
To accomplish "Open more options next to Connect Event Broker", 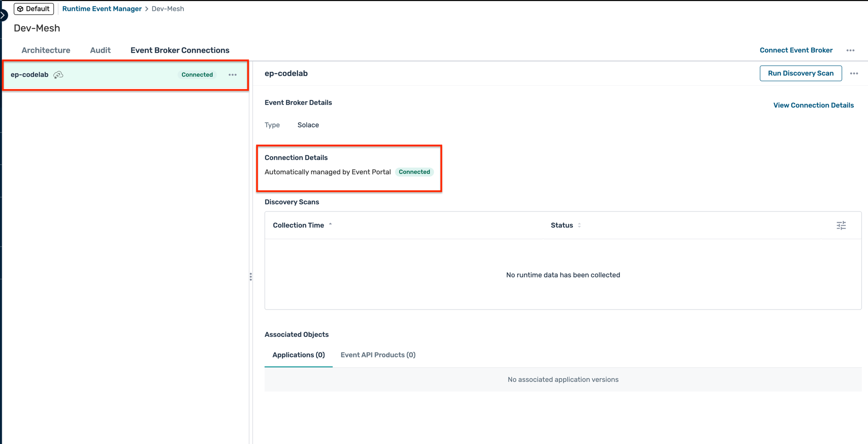I will pyautogui.click(x=850, y=51).
